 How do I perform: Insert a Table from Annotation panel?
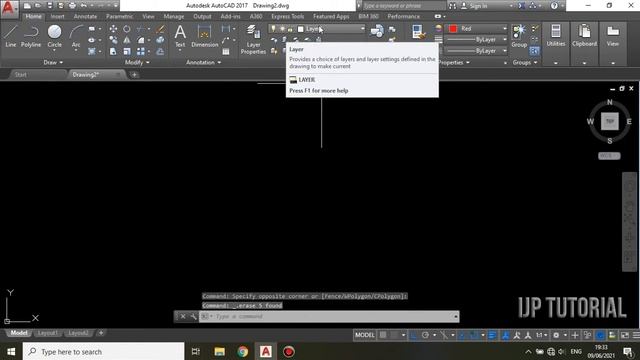pos(226,52)
